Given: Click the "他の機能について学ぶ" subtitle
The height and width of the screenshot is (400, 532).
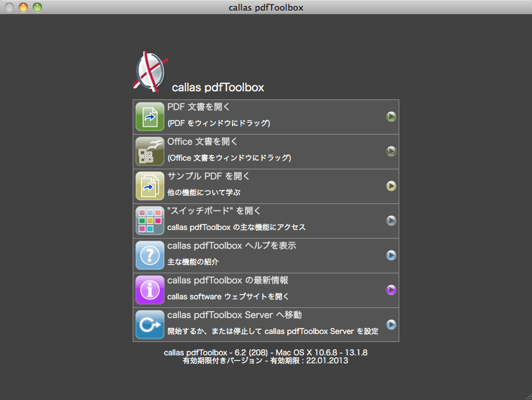Looking at the screenshot, I should click(203, 193).
